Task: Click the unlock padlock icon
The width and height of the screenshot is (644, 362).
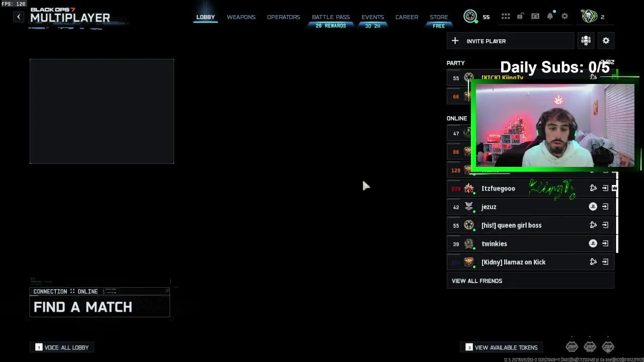Action: [520, 17]
